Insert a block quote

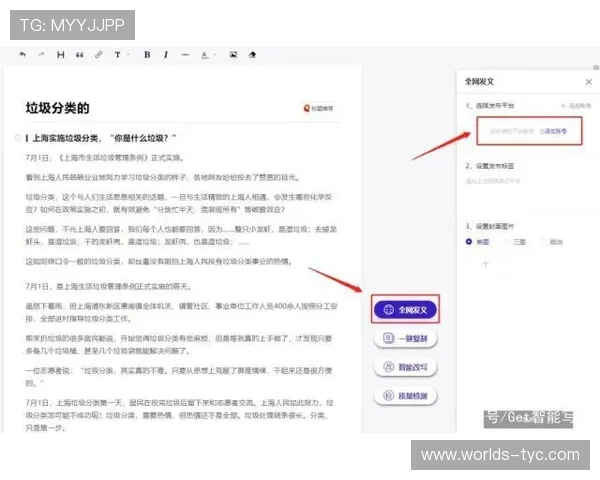point(80,55)
